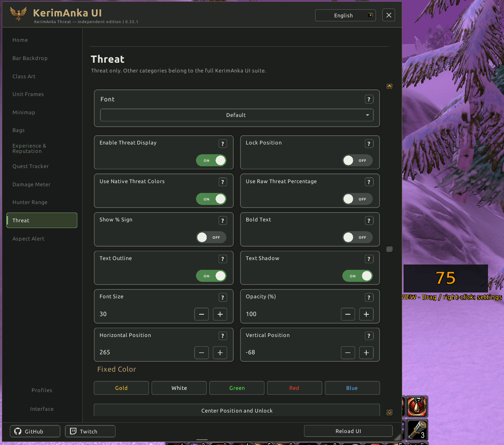View the Opacity (%) help icon

tap(369, 297)
